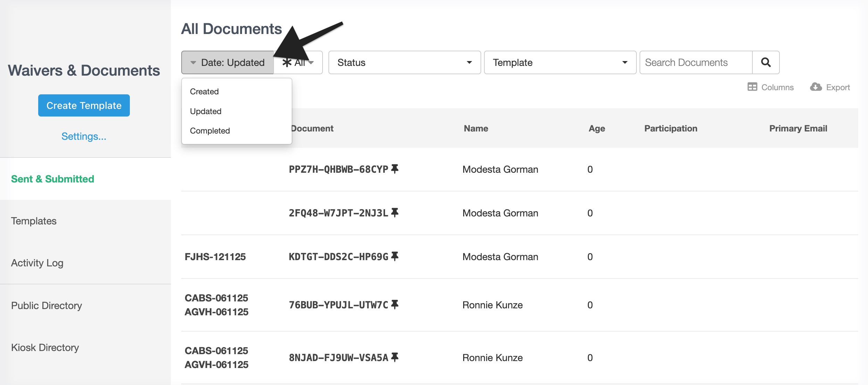This screenshot has width=868, height=385.
Task: Click pin icon next to 2FQ48-W7JPT-2NJ3L
Action: tap(394, 213)
